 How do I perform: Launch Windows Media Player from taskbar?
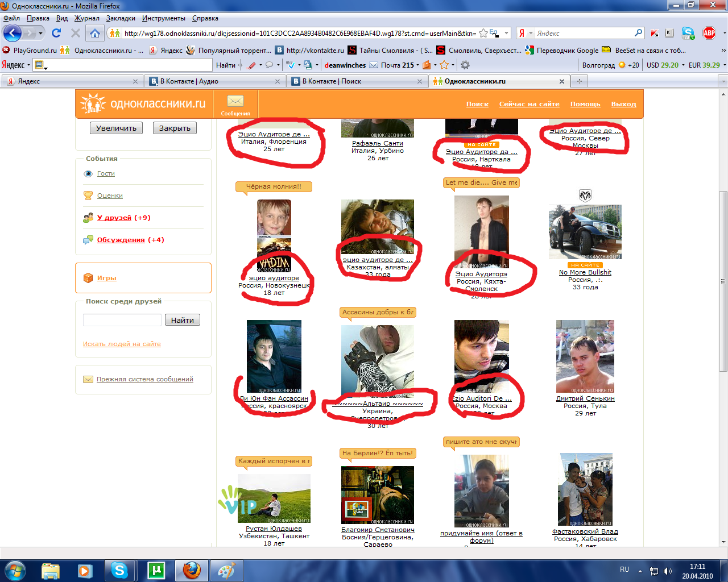click(x=85, y=570)
